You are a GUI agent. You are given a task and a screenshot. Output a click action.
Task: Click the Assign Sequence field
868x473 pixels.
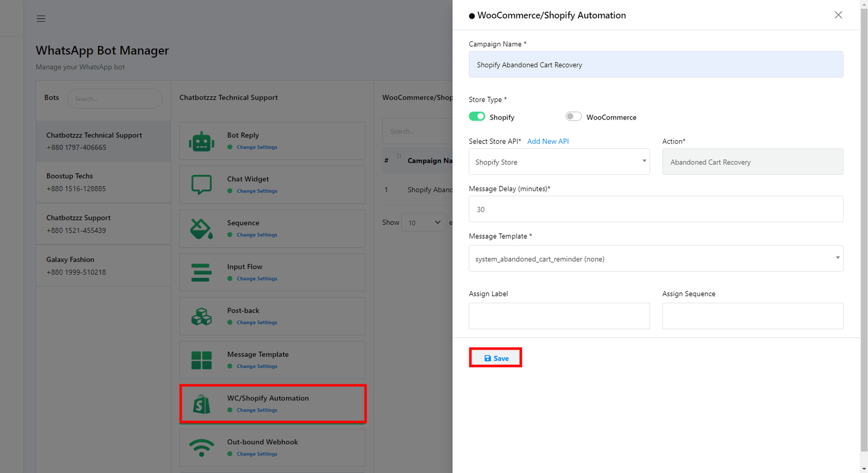(x=752, y=316)
